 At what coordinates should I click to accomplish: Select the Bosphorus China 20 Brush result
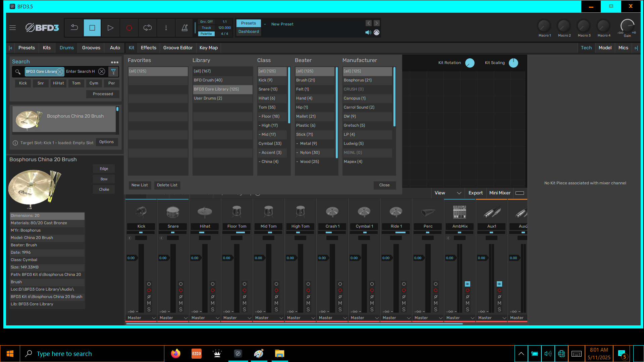(x=64, y=119)
